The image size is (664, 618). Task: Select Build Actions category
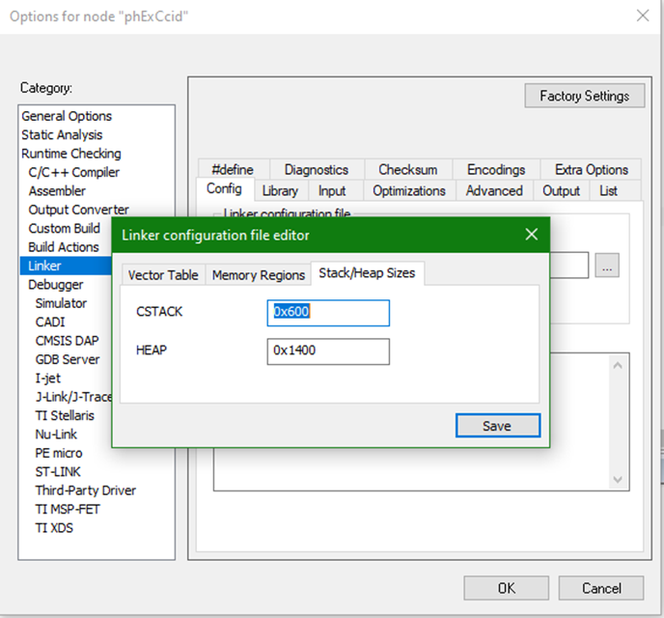64,247
